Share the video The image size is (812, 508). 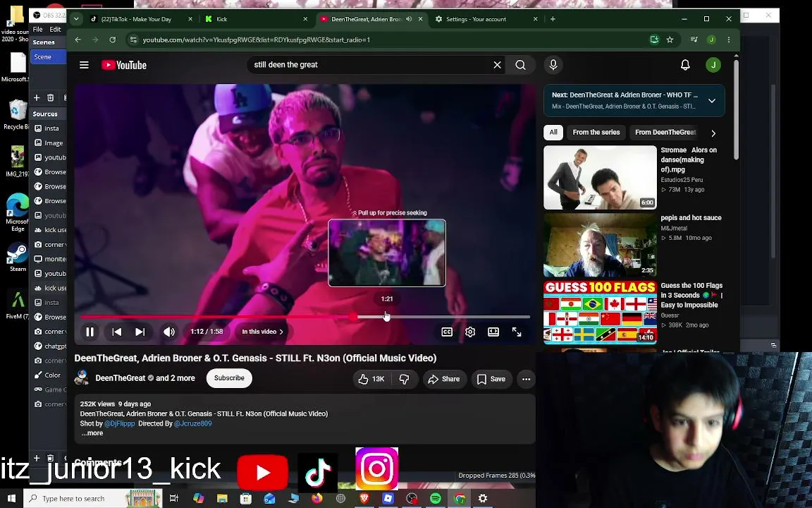[x=444, y=379]
